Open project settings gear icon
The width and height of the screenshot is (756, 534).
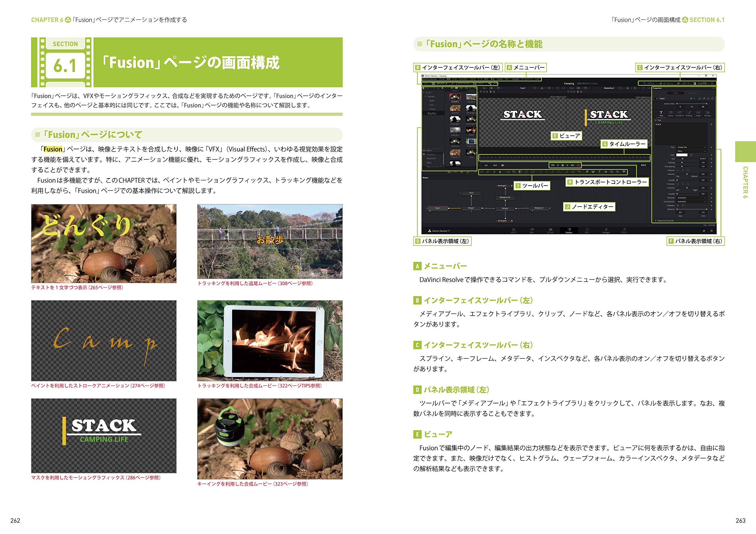[711, 231]
